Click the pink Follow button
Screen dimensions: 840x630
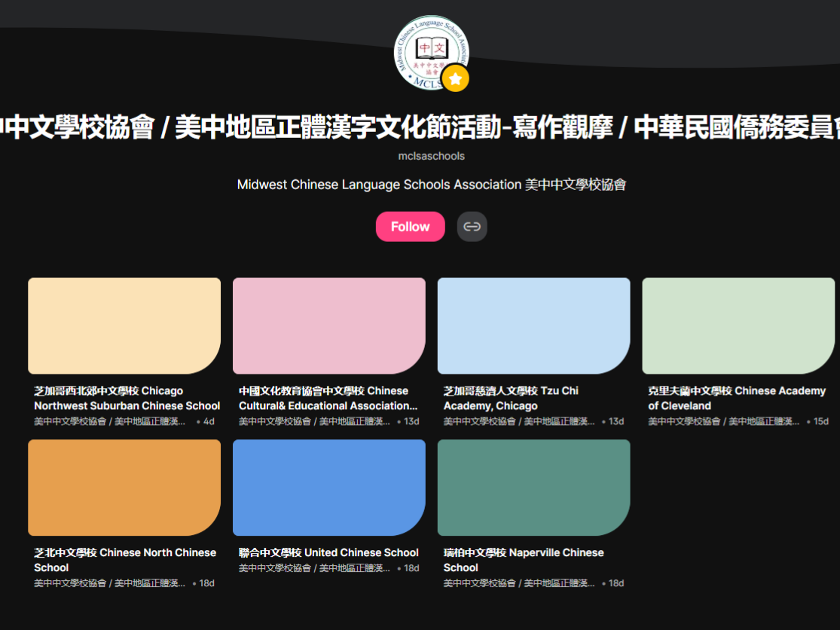410,227
